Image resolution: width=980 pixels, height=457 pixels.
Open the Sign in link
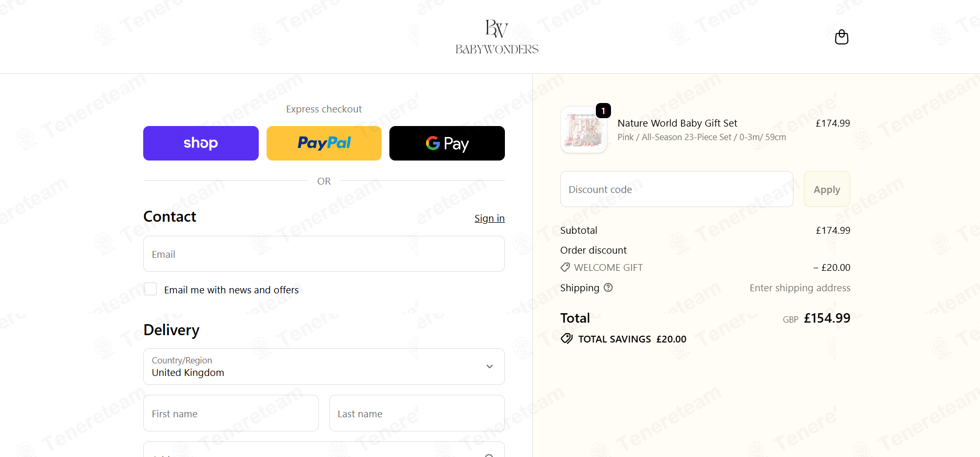489,218
